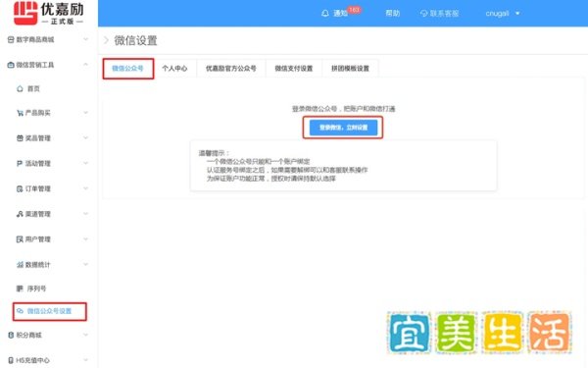Viewport: 588px width, 368px height.
Task: Click text 登录微信公众号，把账户和微信打通
Action: click(x=344, y=109)
